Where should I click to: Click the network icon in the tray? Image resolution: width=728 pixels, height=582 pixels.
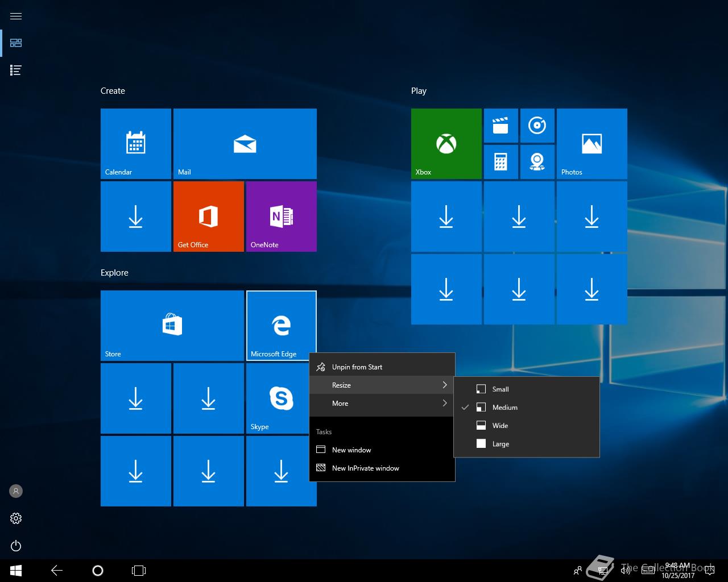pos(603,571)
